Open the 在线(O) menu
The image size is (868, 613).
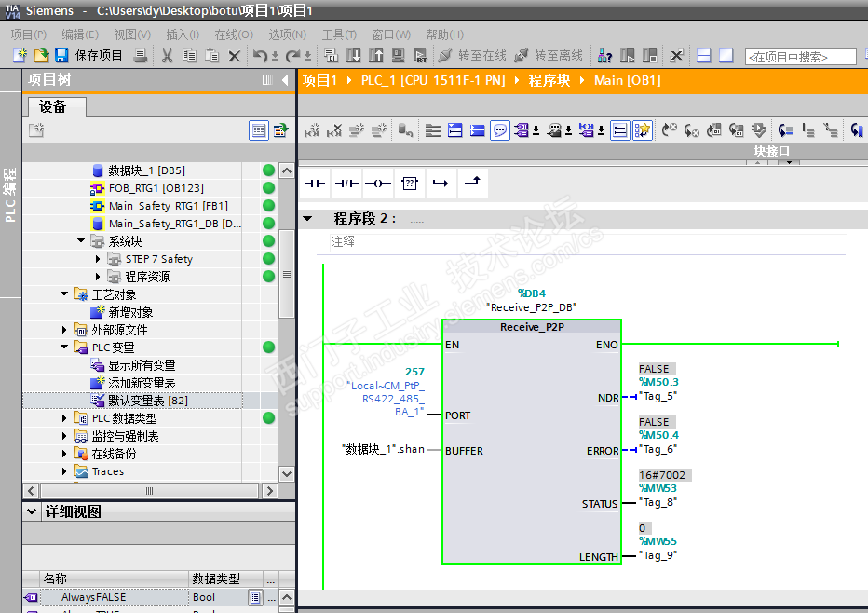[x=234, y=34]
